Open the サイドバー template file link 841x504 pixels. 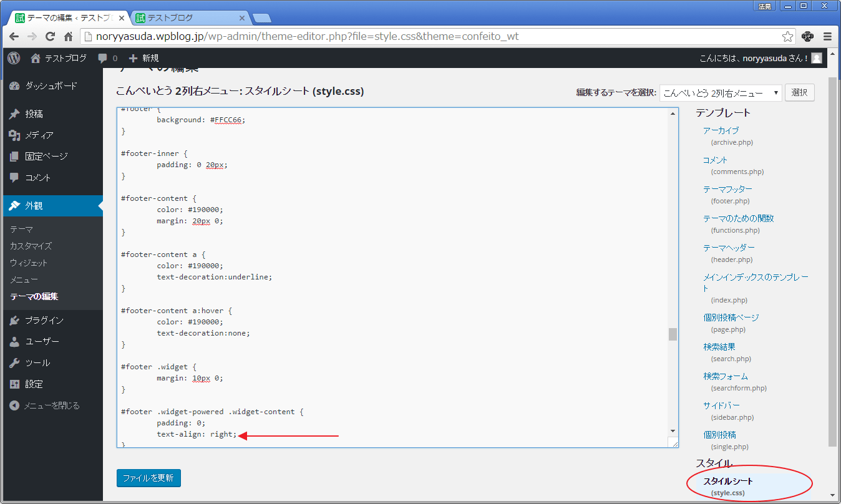pyautogui.click(x=721, y=405)
